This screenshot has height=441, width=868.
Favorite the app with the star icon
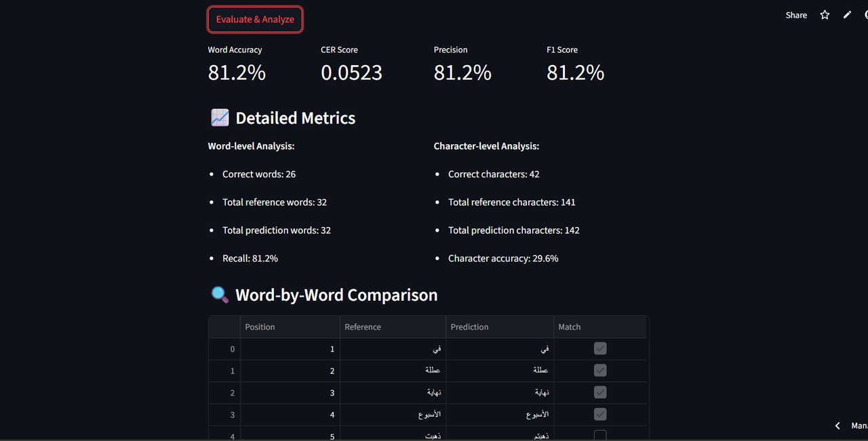point(825,15)
